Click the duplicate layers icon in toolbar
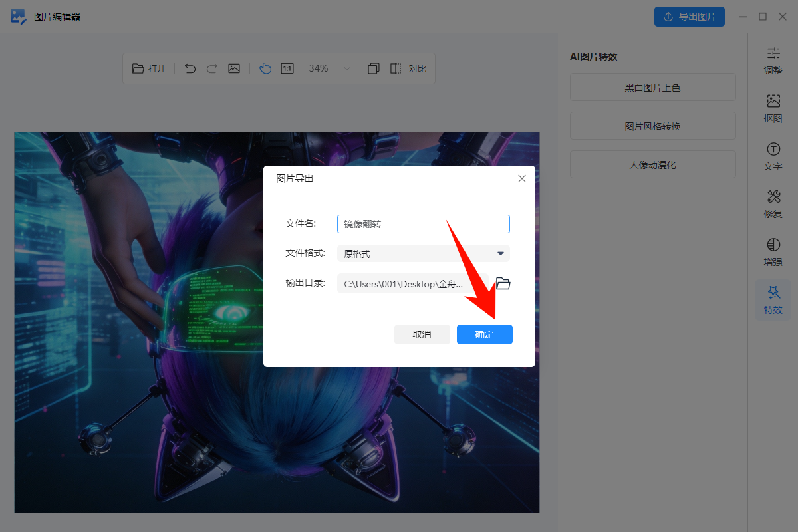798x532 pixels. coord(374,68)
